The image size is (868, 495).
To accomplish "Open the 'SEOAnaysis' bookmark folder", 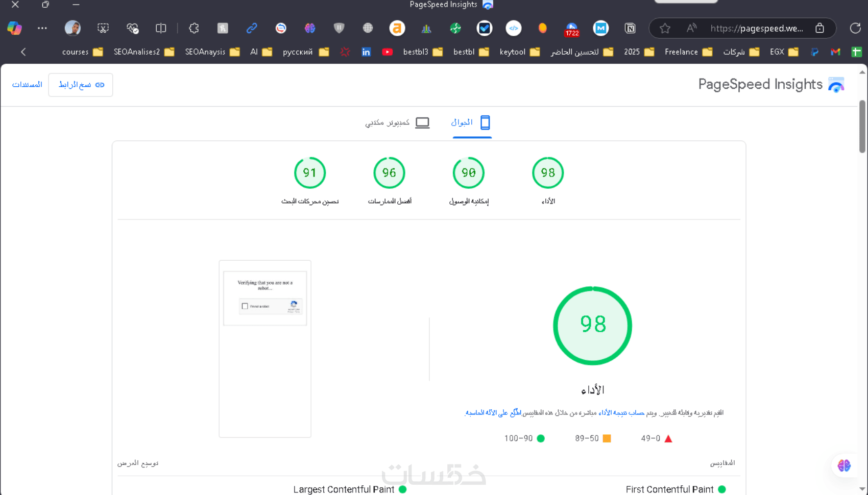I will coord(212,52).
